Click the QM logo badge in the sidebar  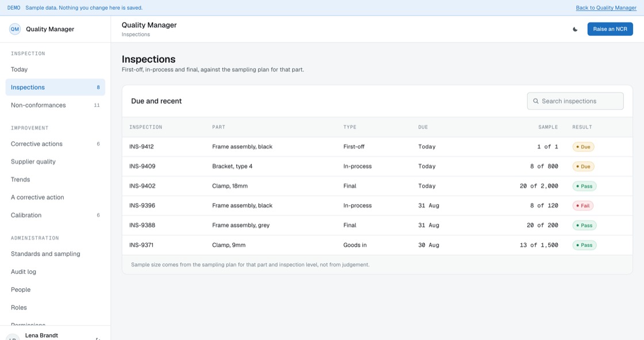[x=15, y=29]
